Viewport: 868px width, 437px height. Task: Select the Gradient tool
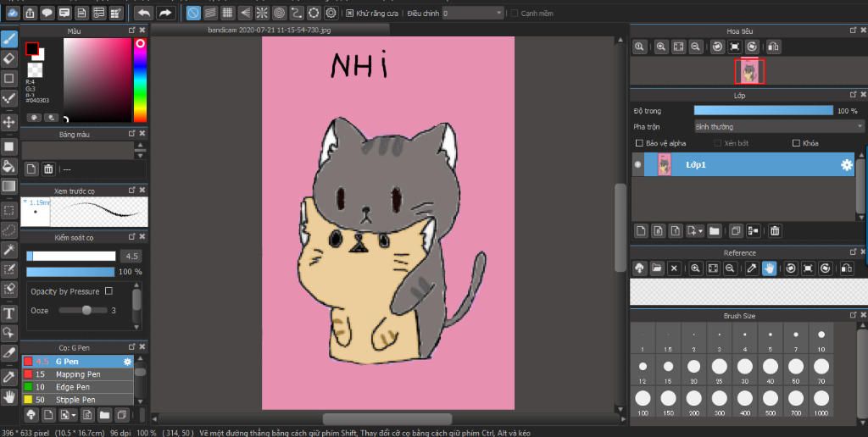tap(8, 185)
